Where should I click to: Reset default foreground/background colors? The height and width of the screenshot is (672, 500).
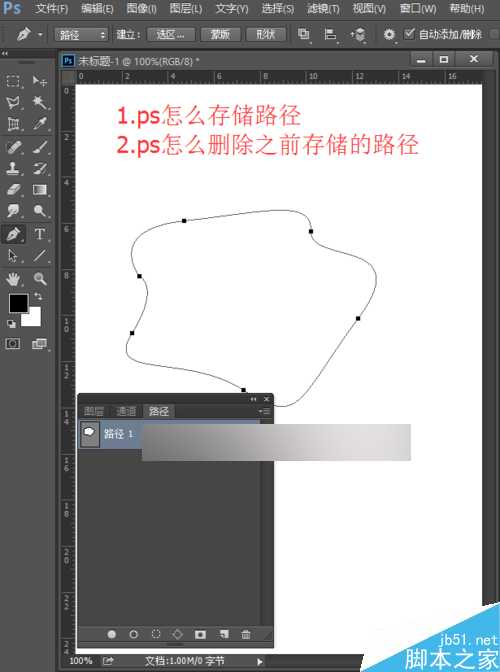coord(12,324)
